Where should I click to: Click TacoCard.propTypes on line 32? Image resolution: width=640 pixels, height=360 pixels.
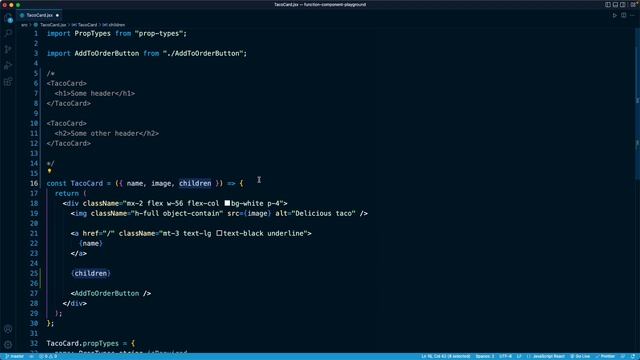pyautogui.click(x=82, y=343)
